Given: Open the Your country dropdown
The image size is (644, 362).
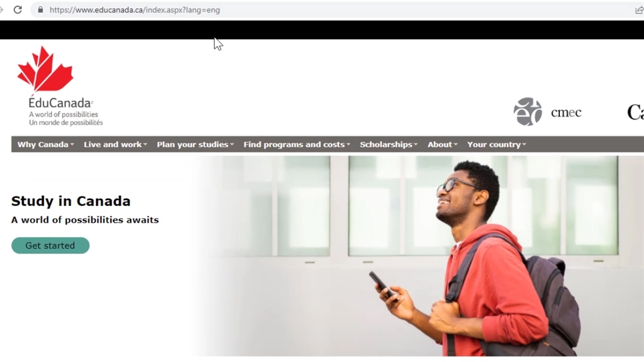Looking at the screenshot, I should click(x=496, y=144).
